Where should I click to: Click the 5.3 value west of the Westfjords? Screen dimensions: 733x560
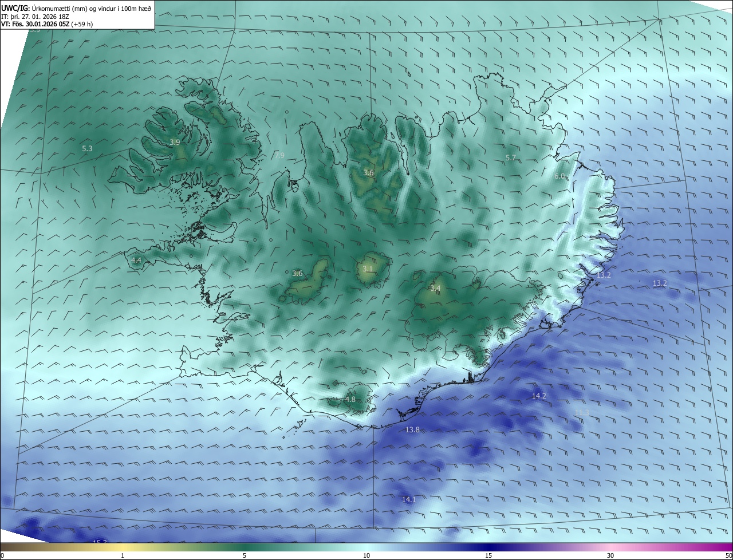pos(87,149)
